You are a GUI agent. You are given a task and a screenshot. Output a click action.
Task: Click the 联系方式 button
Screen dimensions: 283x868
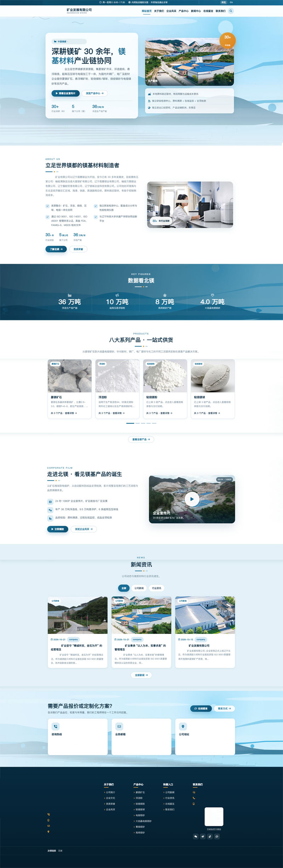click(224, 709)
